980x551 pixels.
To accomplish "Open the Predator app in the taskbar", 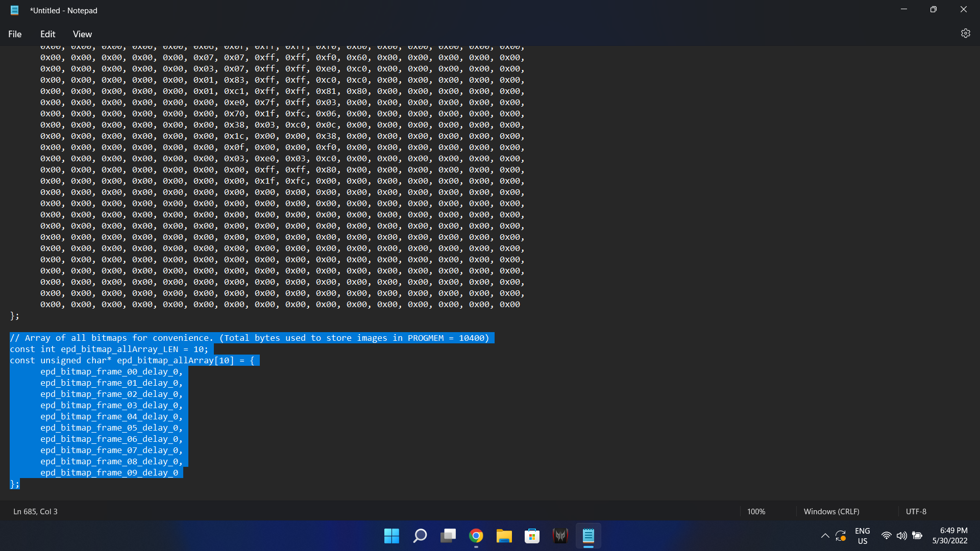I will 560,536.
